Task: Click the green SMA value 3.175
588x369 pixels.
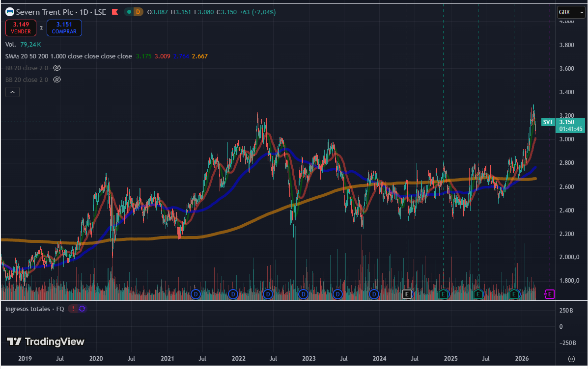Action: (143, 56)
